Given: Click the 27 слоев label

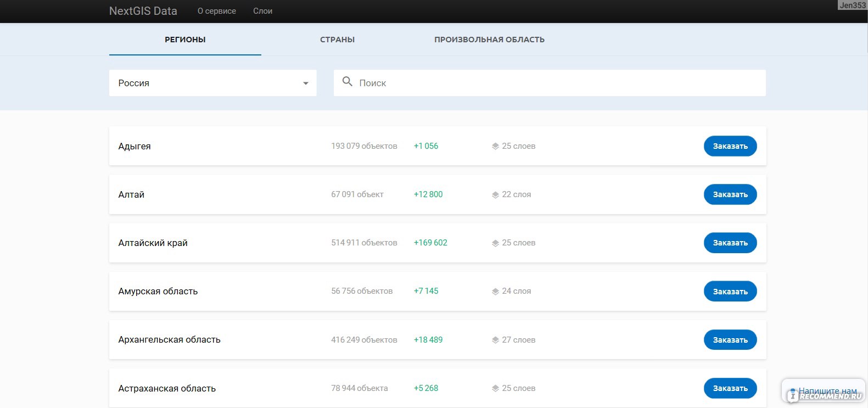Looking at the screenshot, I should click(x=518, y=340).
